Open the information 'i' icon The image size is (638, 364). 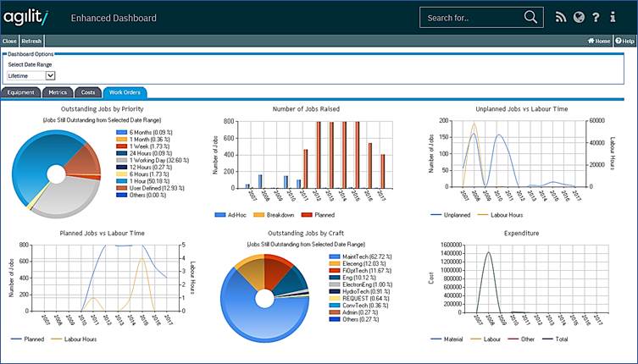(613, 17)
